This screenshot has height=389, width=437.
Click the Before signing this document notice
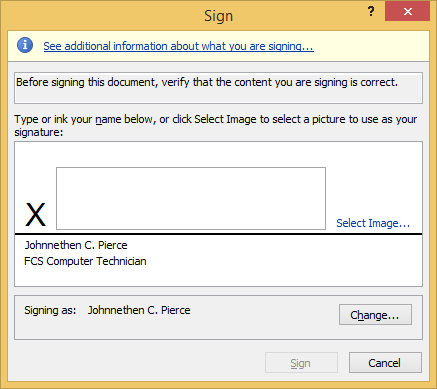[x=207, y=82]
